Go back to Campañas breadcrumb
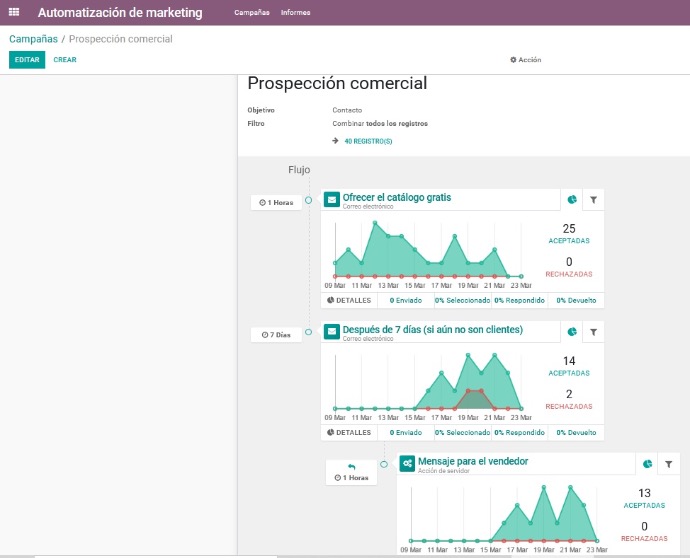Image resolution: width=690 pixels, height=558 pixels. [33, 39]
